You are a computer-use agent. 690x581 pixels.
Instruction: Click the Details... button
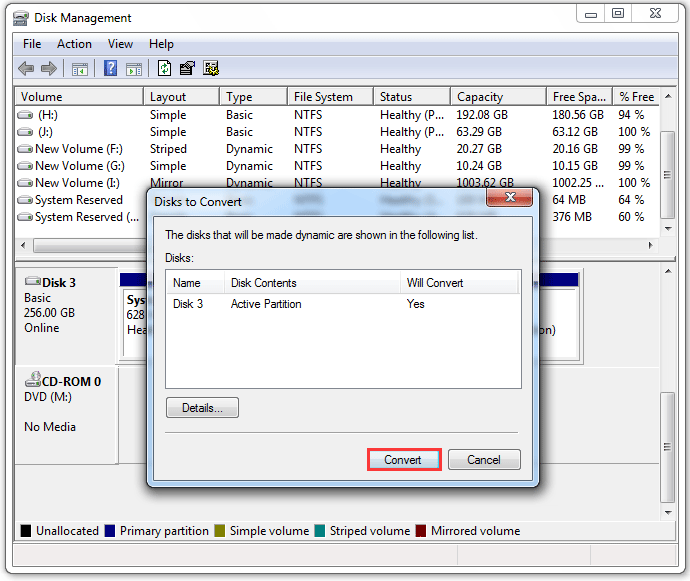tap(202, 408)
